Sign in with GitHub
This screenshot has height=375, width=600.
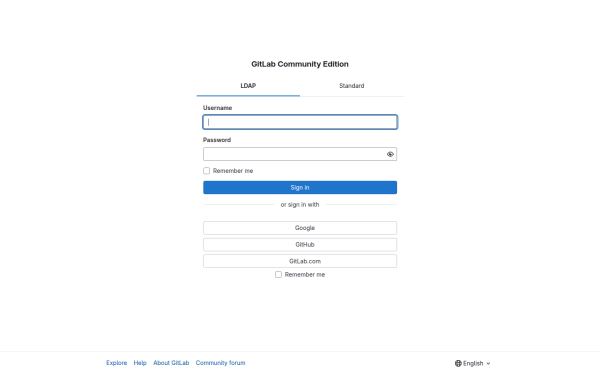tap(300, 245)
